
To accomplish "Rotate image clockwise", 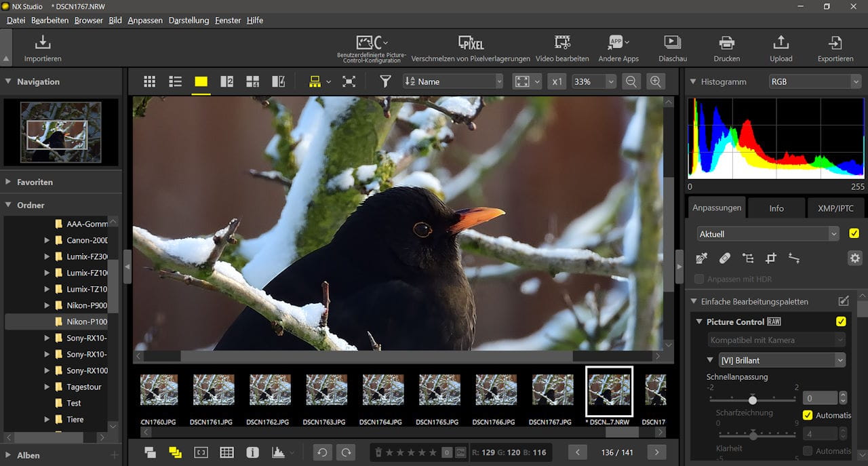I will click(x=346, y=452).
